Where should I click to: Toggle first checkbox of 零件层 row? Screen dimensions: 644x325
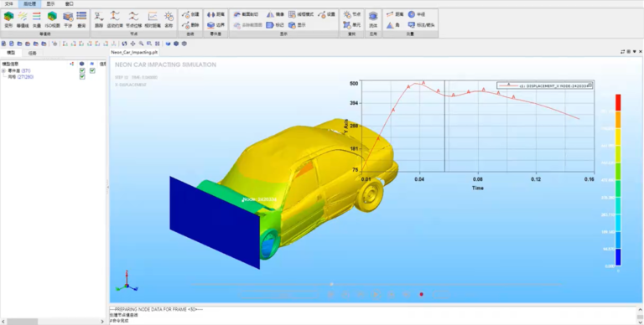coord(82,70)
